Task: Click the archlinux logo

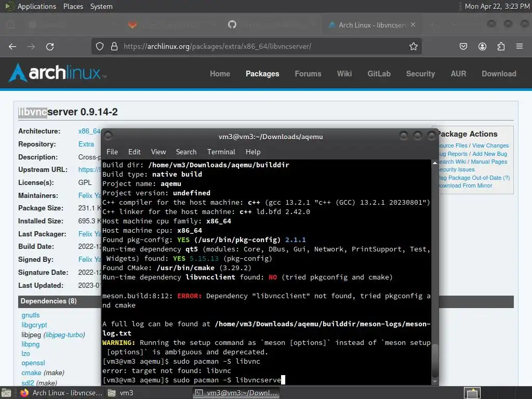Action: tap(57, 73)
